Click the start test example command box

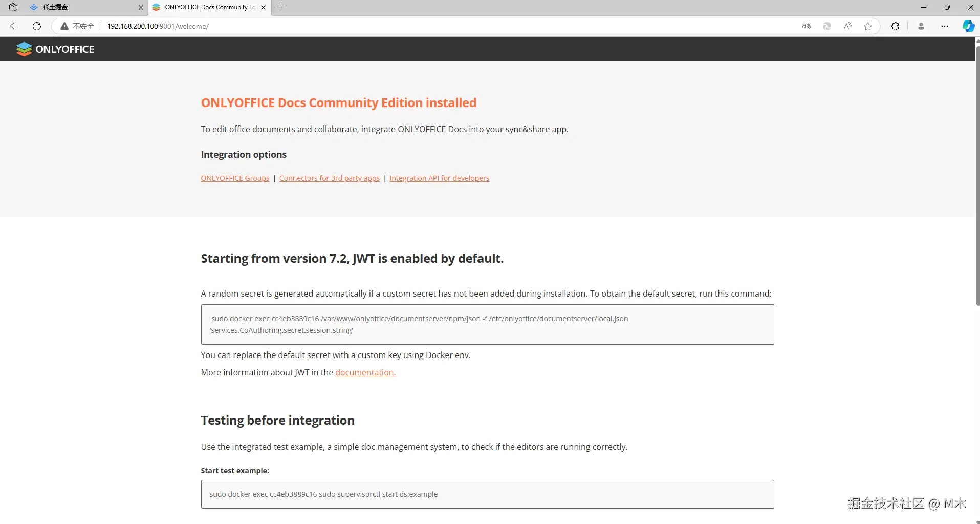(487, 494)
